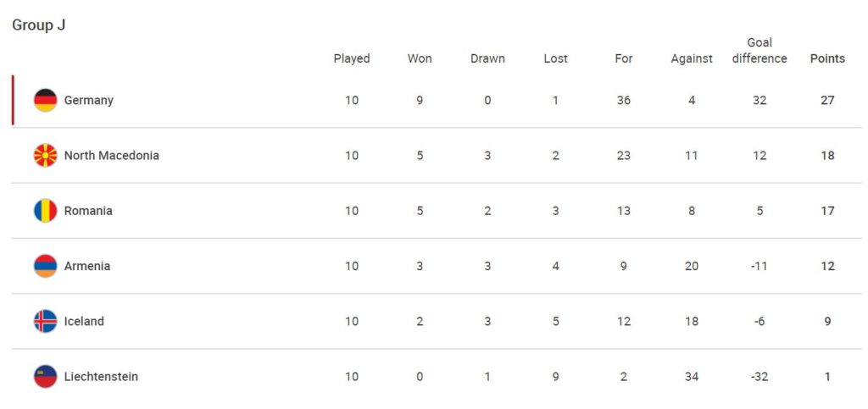
Task: Click Liechtenstein's goal difference value -32
Action: click(x=759, y=376)
